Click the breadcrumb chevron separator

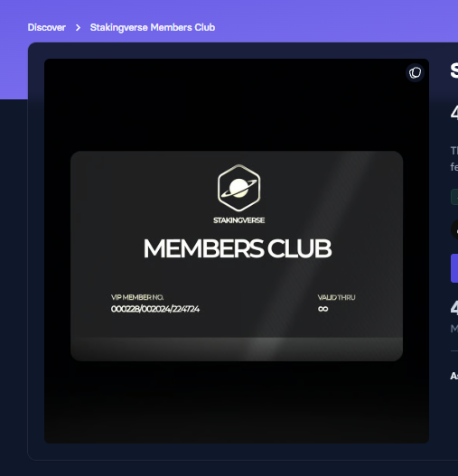point(78,28)
